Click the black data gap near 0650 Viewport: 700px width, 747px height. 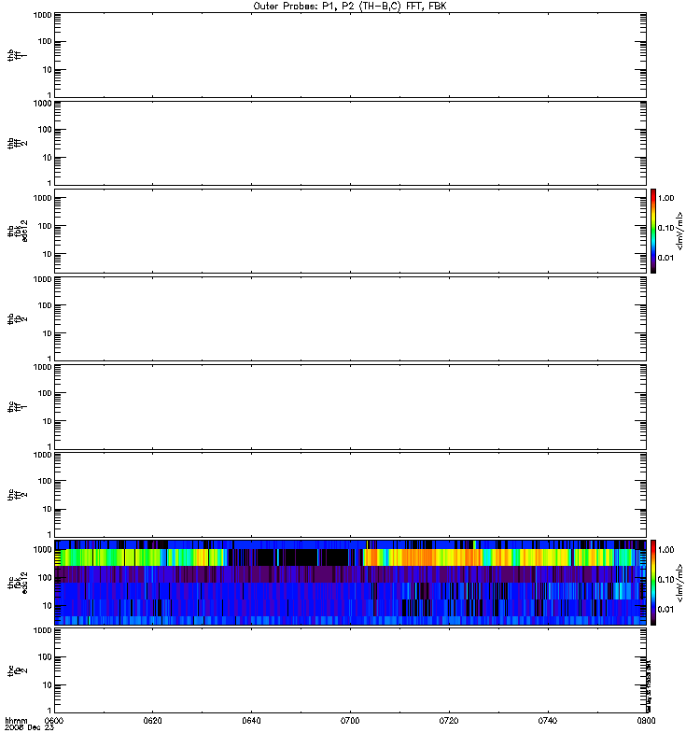pyautogui.click(x=300, y=557)
